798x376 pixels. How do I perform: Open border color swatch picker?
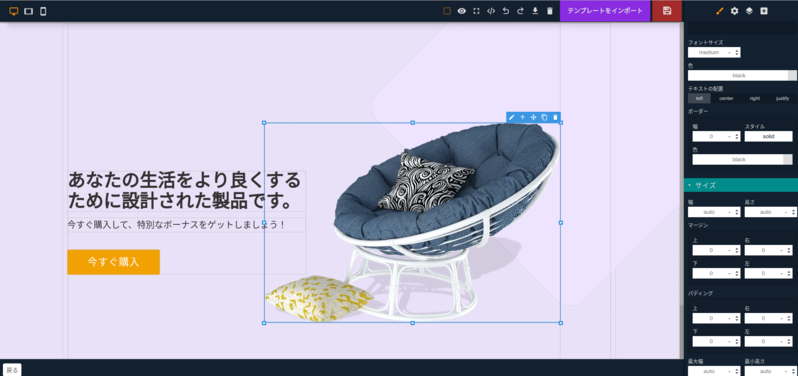788,159
